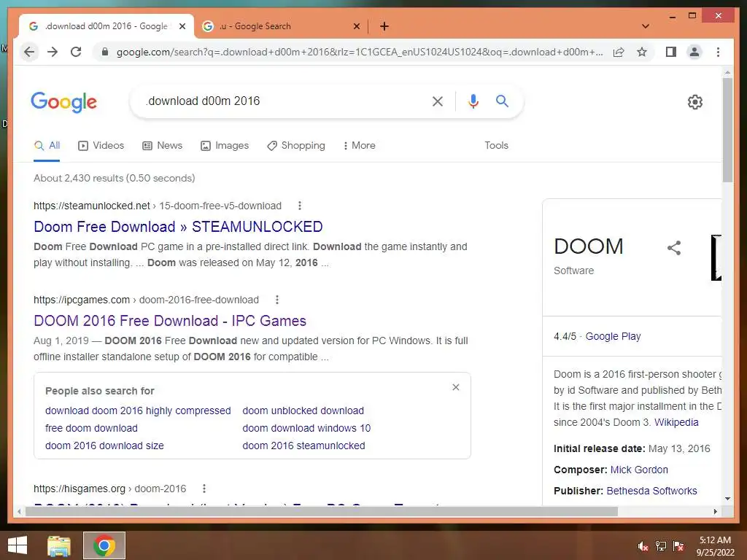The image size is (747, 560).
Task: Search 'doom 2016 steamunlocked'
Action: coord(303,446)
